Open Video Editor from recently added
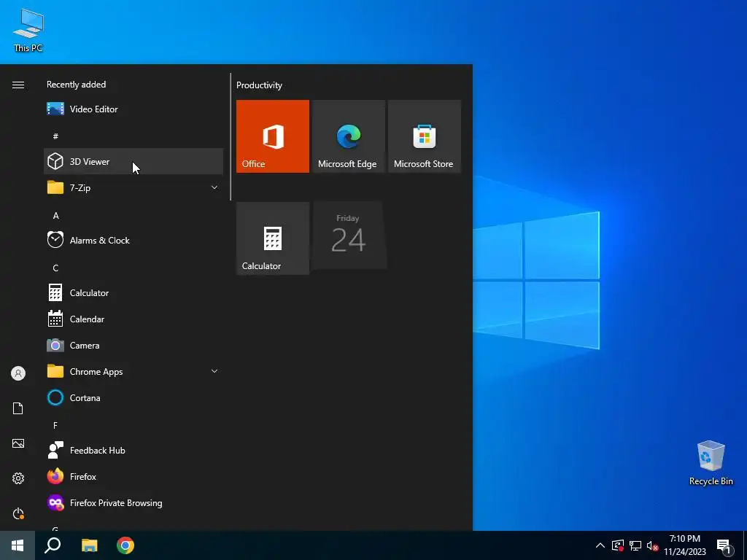Screen dimensions: 747x560 (133, 109)
